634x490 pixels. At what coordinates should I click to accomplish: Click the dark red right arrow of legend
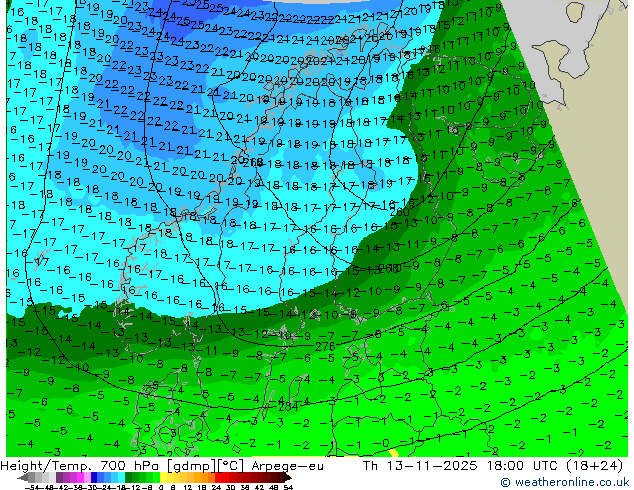point(288,478)
